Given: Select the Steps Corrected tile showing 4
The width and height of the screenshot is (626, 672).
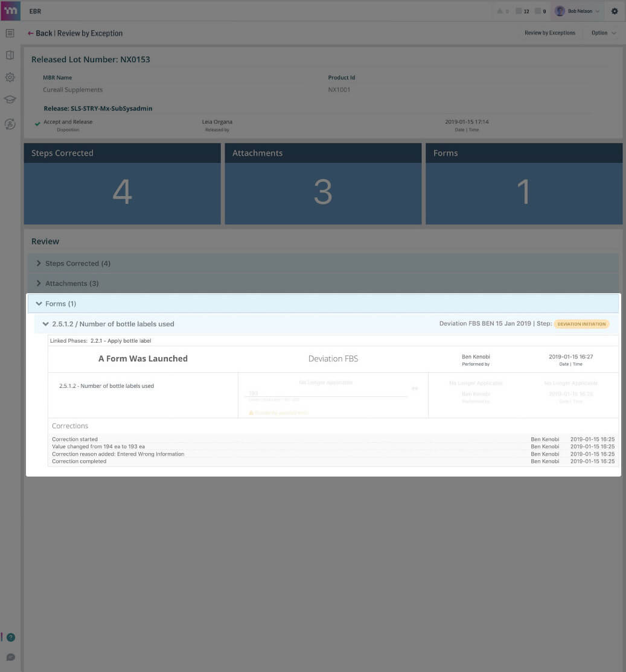Looking at the screenshot, I should [122, 183].
